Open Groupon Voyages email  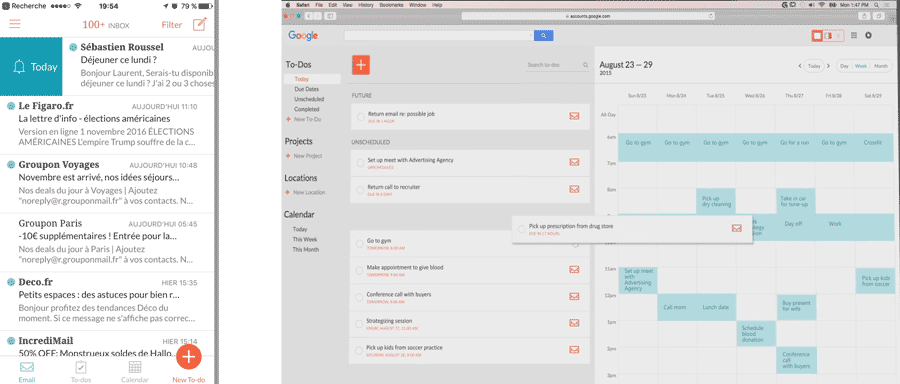point(107,183)
